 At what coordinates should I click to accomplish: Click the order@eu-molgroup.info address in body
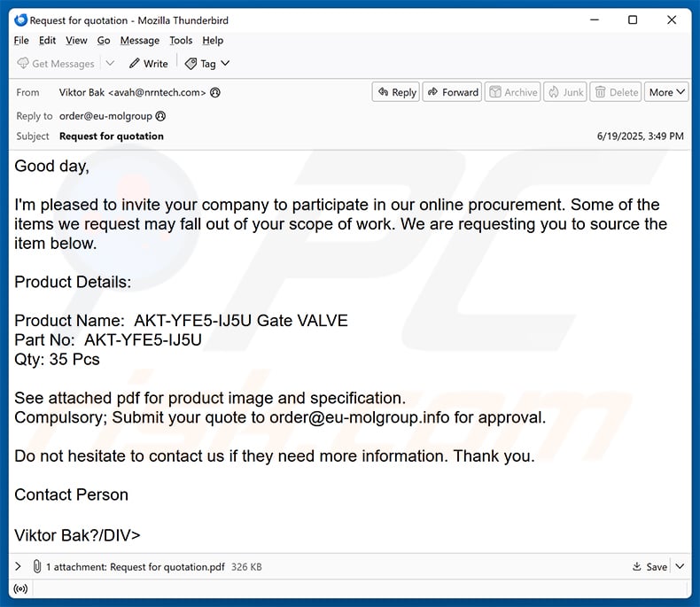coord(360,417)
